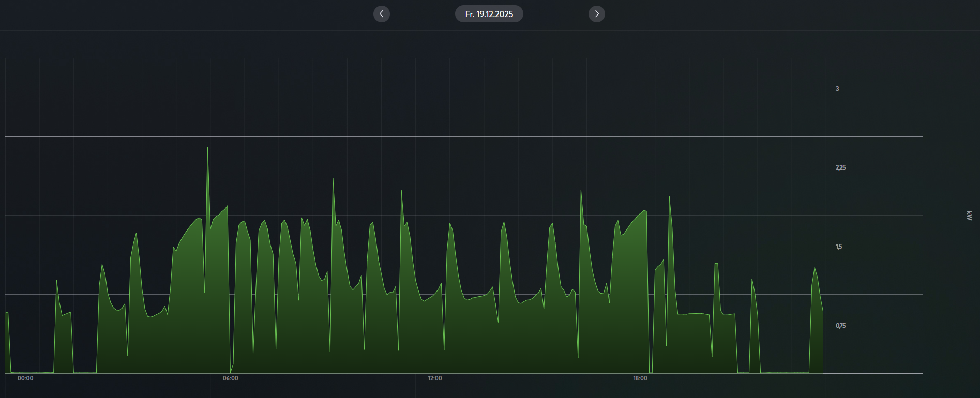Click the 0,75 value on the power axis
Viewport: 980px width, 398px height.
click(840, 326)
